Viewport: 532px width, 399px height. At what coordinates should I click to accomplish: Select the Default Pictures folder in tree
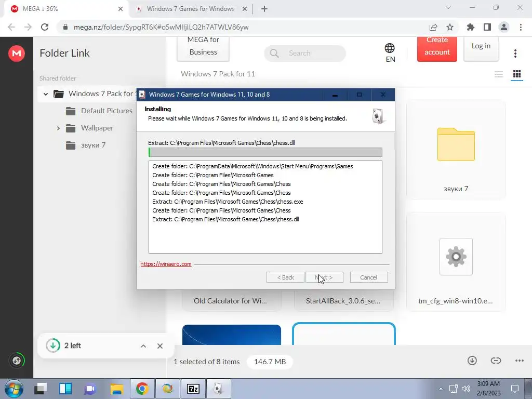tap(99, 111)
